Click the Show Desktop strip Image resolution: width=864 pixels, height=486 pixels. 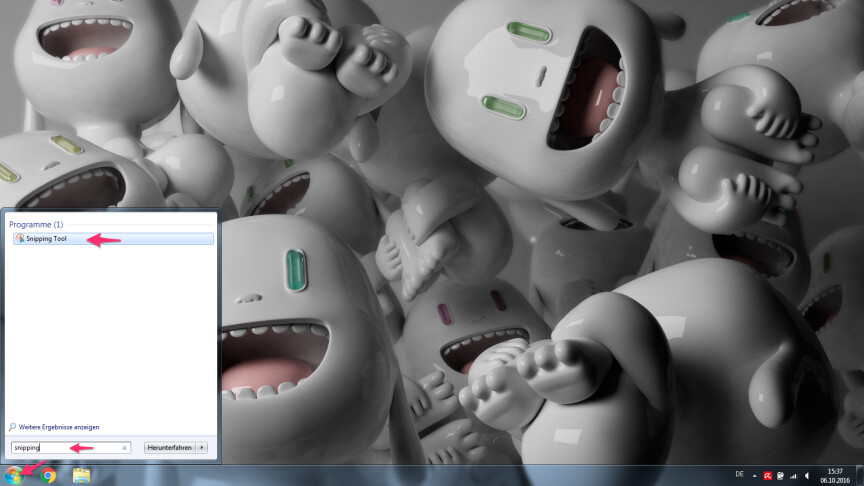(x=860, y=475)
